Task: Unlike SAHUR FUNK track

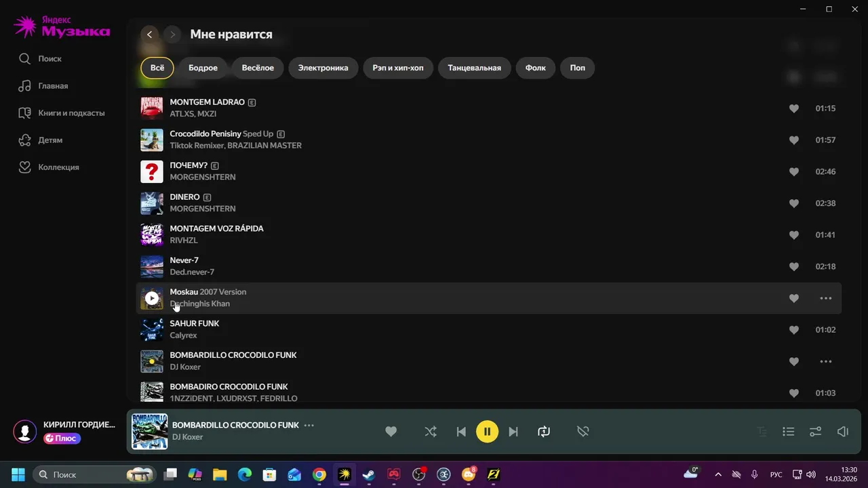Action: (794, 330)
